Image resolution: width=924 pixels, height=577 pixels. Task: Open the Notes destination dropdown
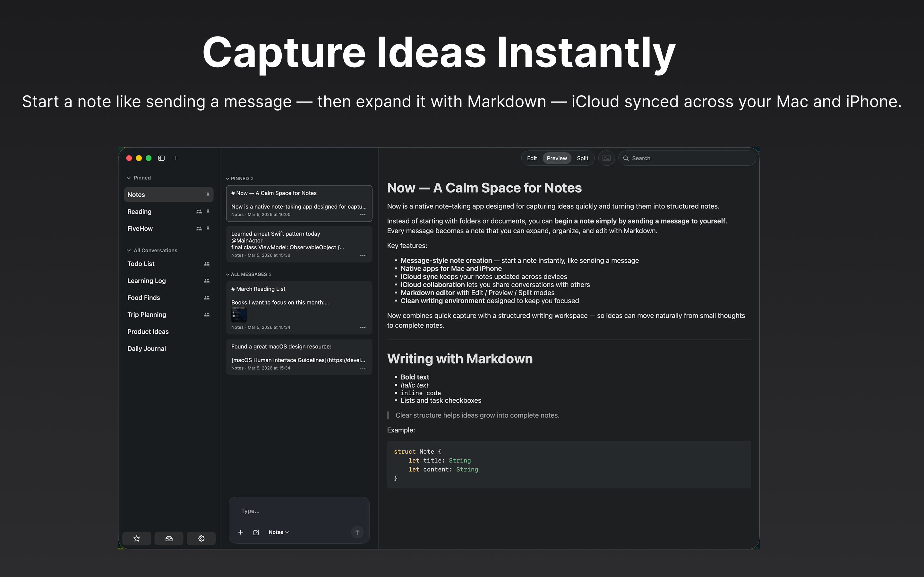pos(278,532)
